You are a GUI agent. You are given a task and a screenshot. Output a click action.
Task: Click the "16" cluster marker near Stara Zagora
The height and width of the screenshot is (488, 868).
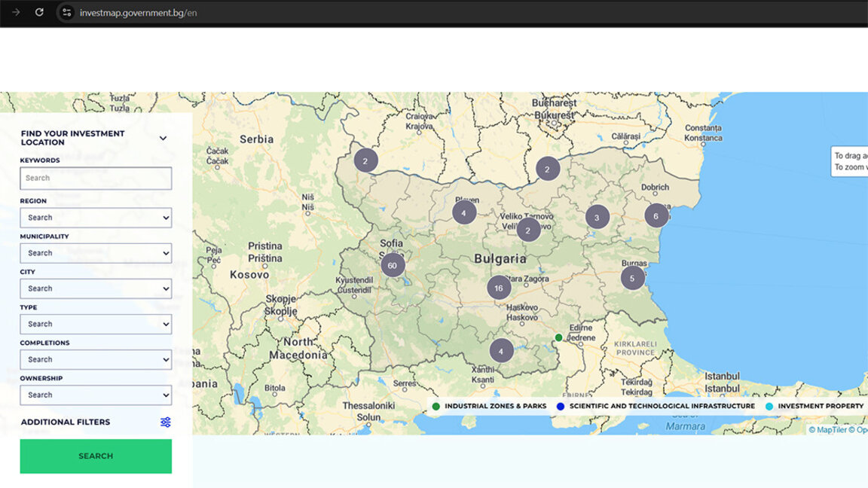click(x=499, y=288)
